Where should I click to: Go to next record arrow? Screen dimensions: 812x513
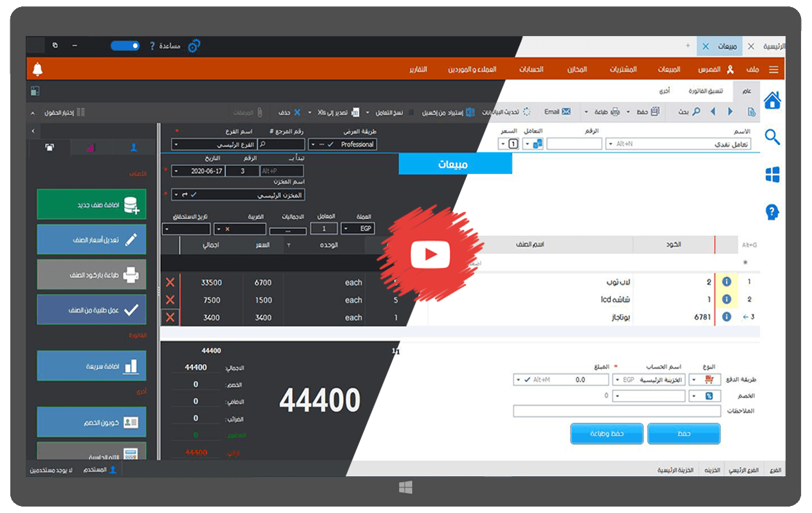713,112
